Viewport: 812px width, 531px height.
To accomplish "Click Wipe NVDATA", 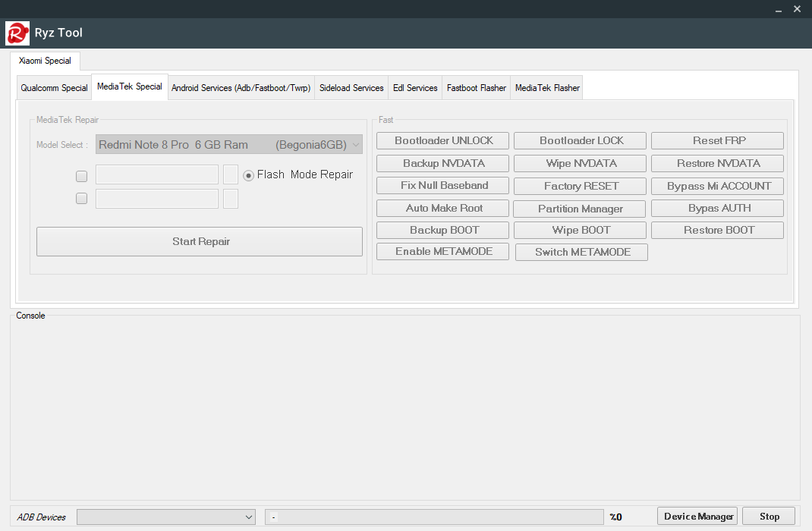I will 579,163.
